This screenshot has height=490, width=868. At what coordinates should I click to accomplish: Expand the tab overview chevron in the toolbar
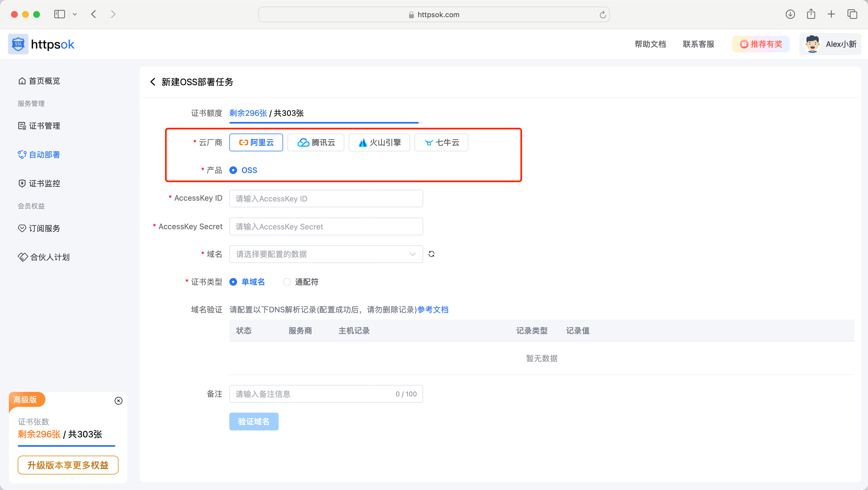(75, 14)
